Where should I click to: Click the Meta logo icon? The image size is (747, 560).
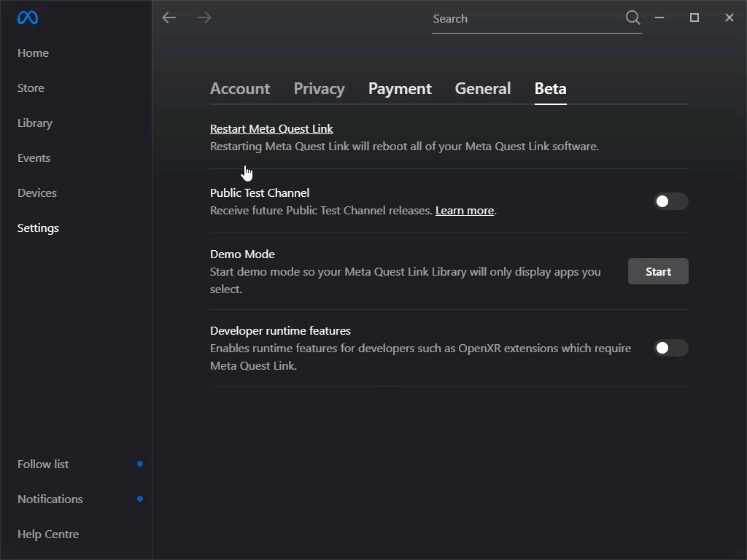[28, 17]
